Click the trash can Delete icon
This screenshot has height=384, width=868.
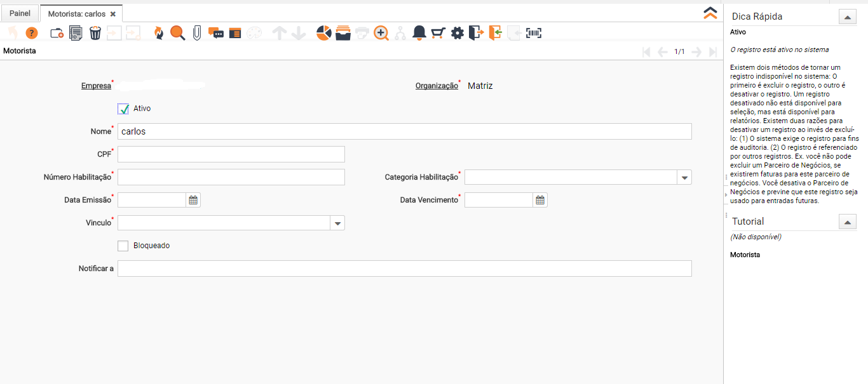pos(95,33)
